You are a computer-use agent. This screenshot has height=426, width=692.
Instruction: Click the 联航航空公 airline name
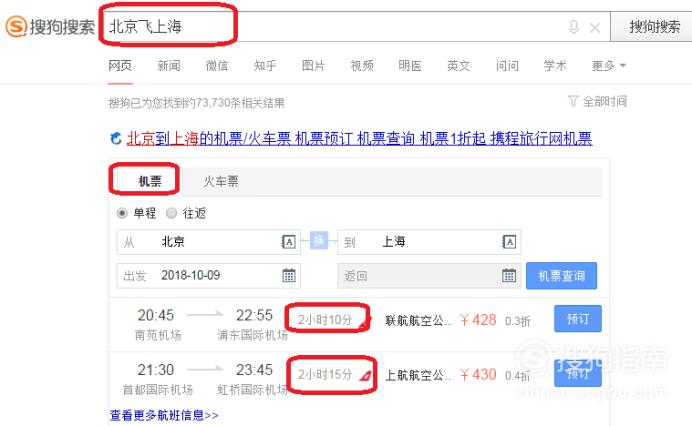pos(418,320)
